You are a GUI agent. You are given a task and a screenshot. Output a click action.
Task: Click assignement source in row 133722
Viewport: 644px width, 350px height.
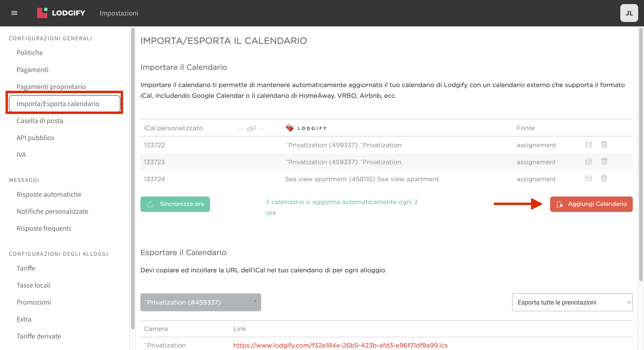pyautogui.click(x=536, y=145)
